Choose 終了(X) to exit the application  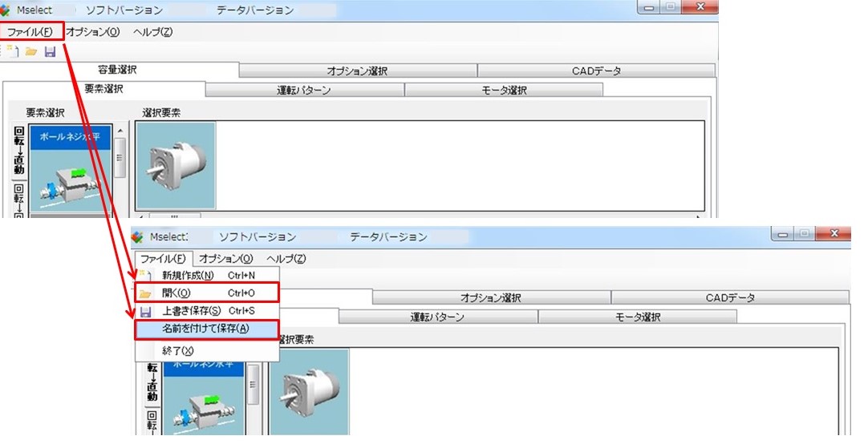(x=177, y=351)
